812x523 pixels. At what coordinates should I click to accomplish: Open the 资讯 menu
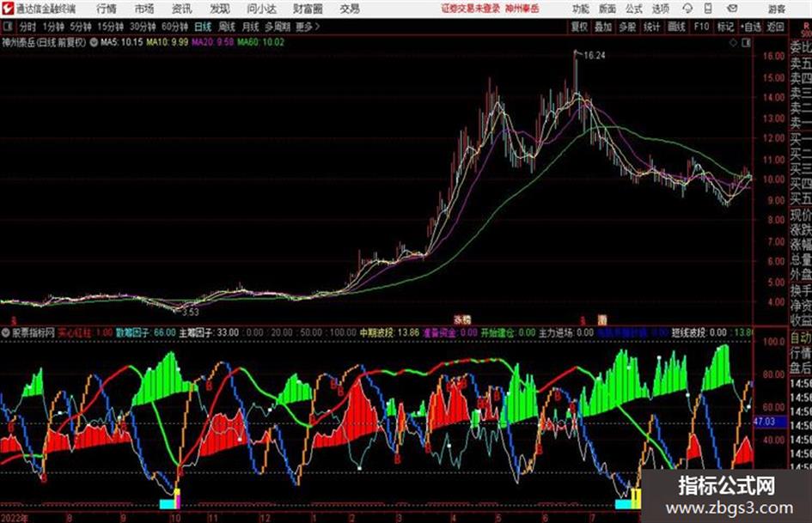coord(182,9)
